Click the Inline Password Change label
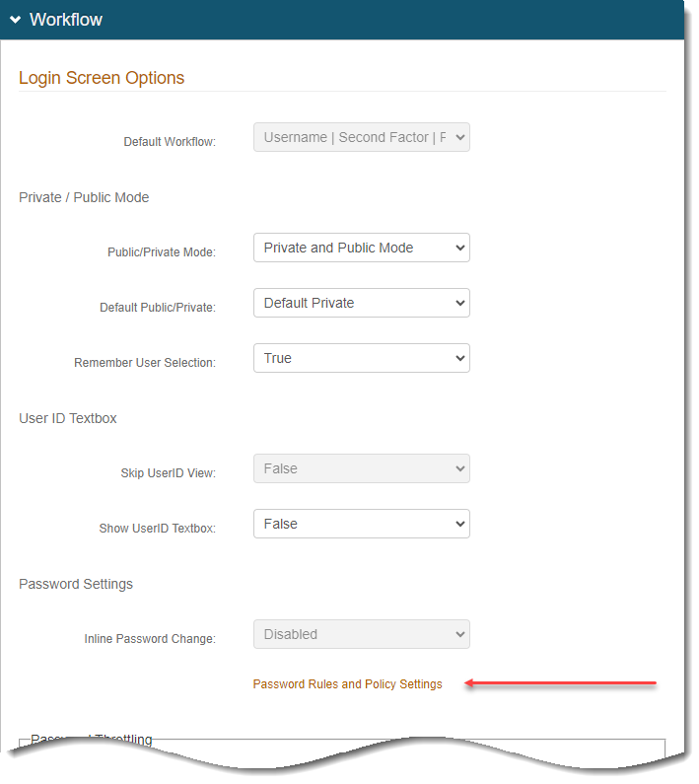Image resolution: width=699 pixels, height=784 pixels. (150, 639)
